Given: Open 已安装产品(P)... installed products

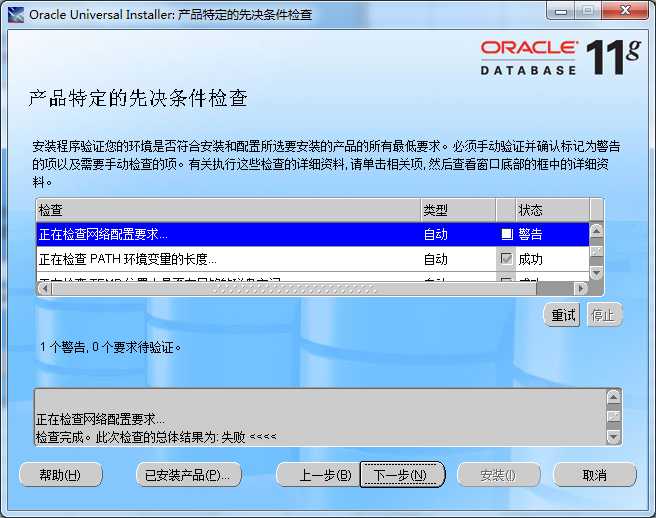Looking at the screenshot, I should click(188, 475).
